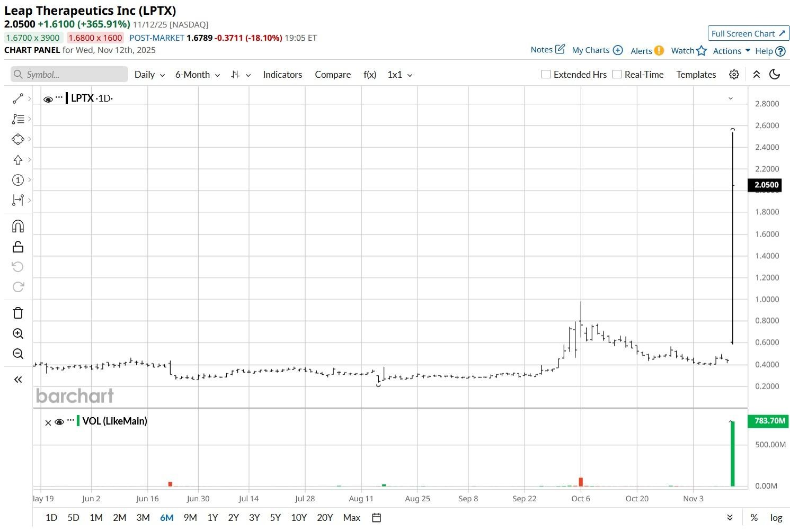
Task: Select the Fibonacci levels tool in sidebar
Action: pyautogui.click(x=18, y=119)
